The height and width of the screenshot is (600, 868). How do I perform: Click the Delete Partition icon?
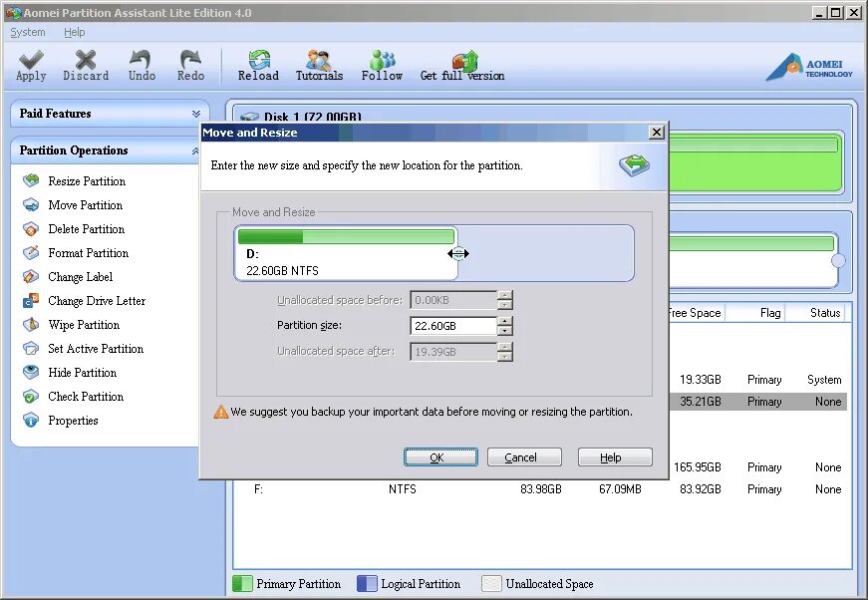click(x=31, y=228)
